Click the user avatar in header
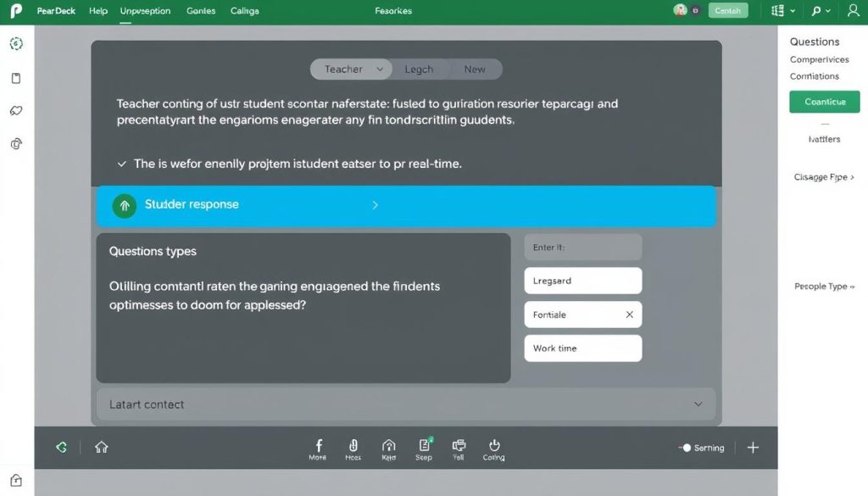This screenshot has height=496, width=868. pyautogui.click(x=680, y=10)
